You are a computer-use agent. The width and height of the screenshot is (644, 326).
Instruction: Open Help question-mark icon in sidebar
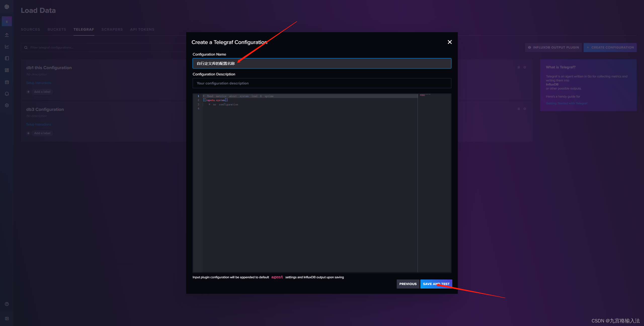(7, 304)
